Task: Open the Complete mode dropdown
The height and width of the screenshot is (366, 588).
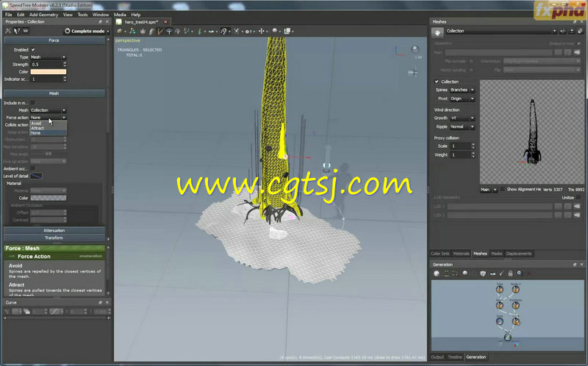Action: coord(86,31)
